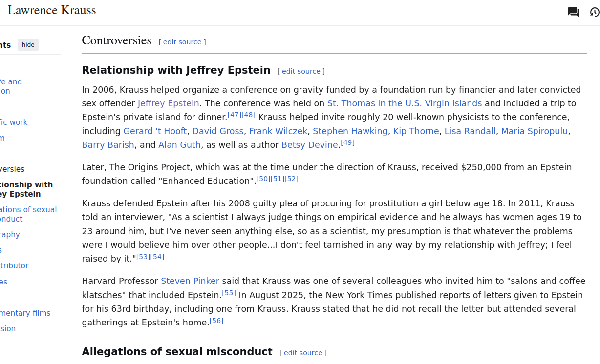Open the Steven Pinker link
Image resolution: width=600 pixels, height=364 pixels.
pyautogui.click(x=190, y=281)
